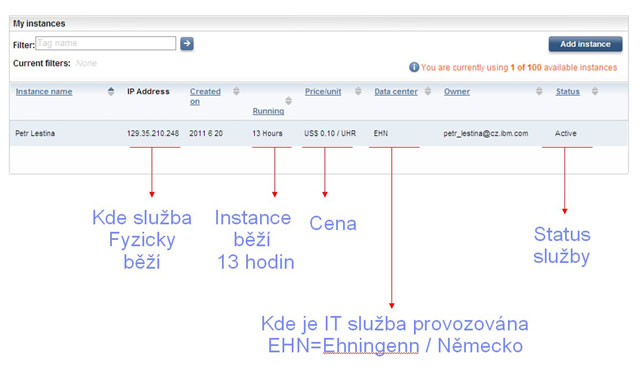Viewport: 640px width, 380px height.
Task: Click the IP Address column header
Action: pos(148,91)
